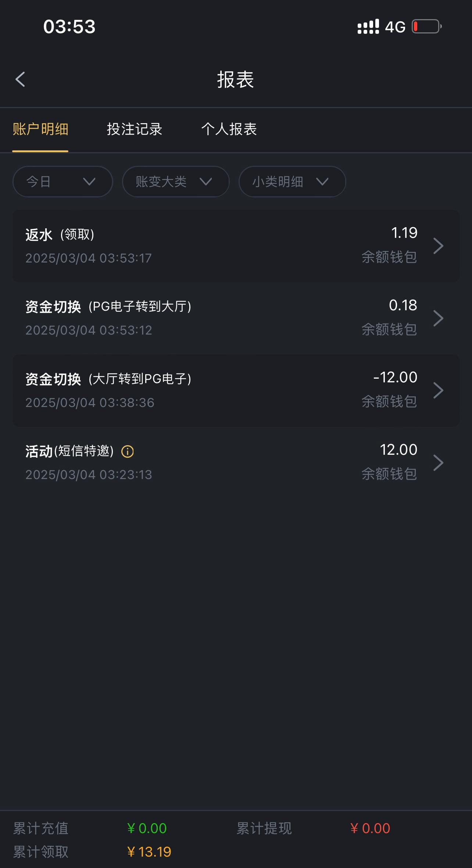Tap the 0.18 transfer amount
The image size is (472, 868).
coord(403,306)
